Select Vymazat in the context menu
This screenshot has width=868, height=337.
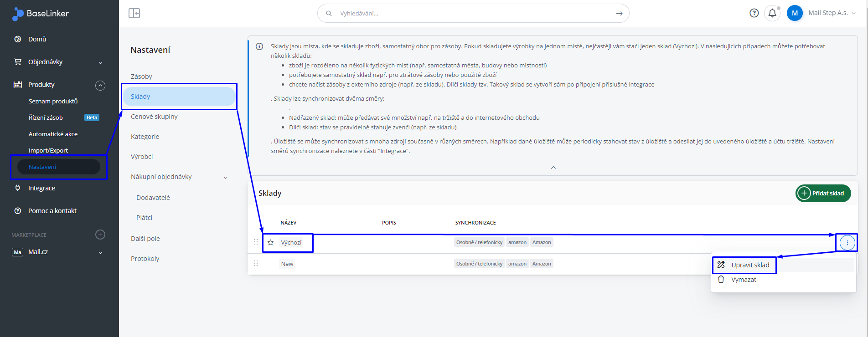744,280
